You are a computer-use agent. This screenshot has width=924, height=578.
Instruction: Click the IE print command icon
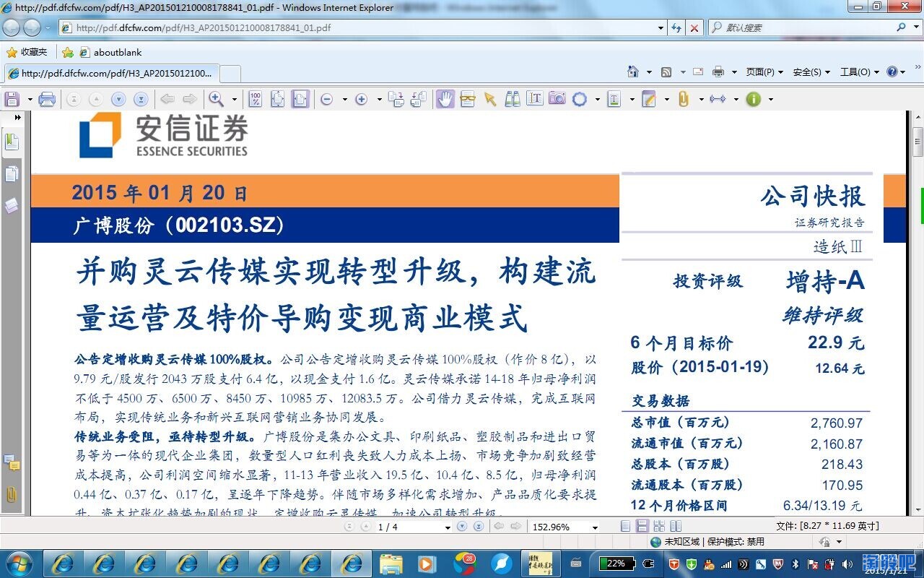pos(718,72)
